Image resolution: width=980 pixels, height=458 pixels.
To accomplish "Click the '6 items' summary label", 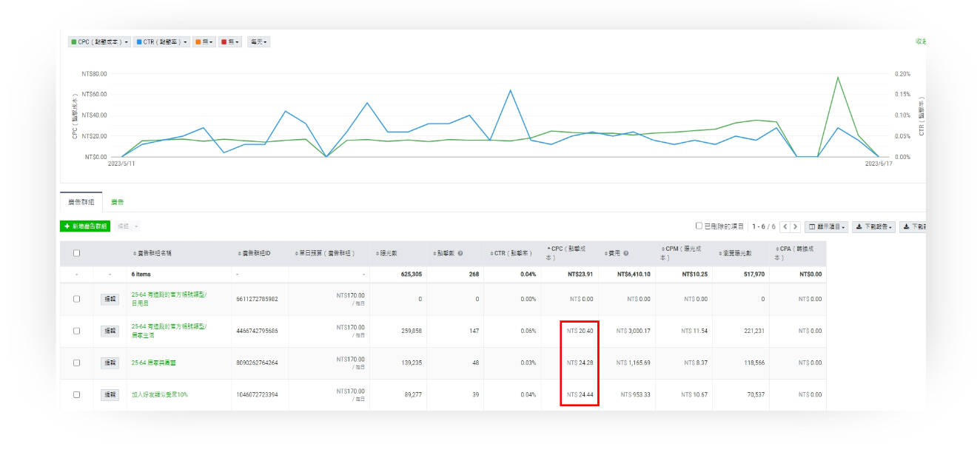I will pos(140,274).
